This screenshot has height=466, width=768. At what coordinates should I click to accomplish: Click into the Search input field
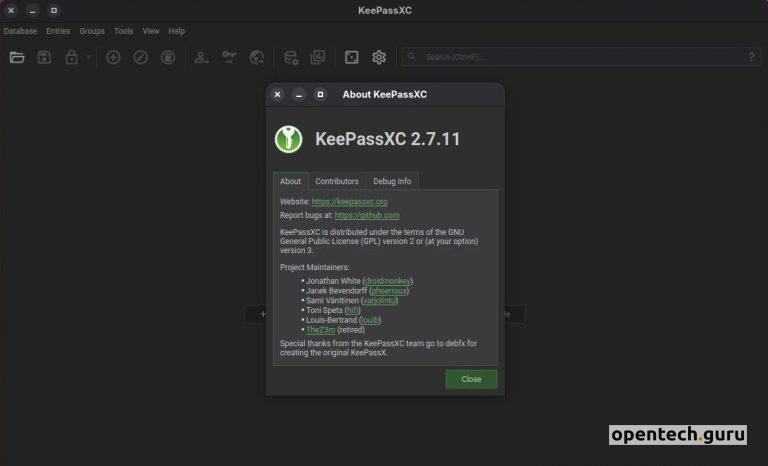(x=580, y=58)
